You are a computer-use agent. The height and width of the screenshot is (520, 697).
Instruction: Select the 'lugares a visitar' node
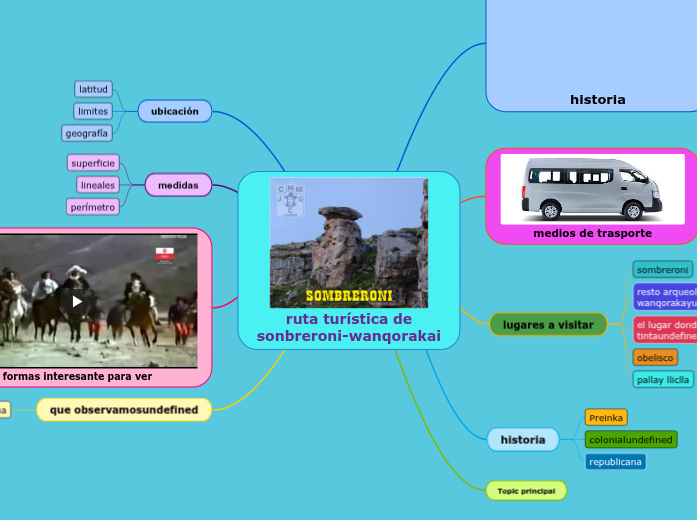click(x=548, y=324)
